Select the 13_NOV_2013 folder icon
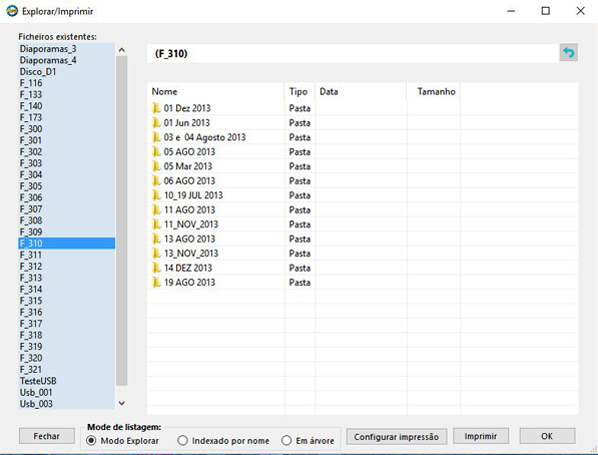598x455 pixels. point(156,253)
